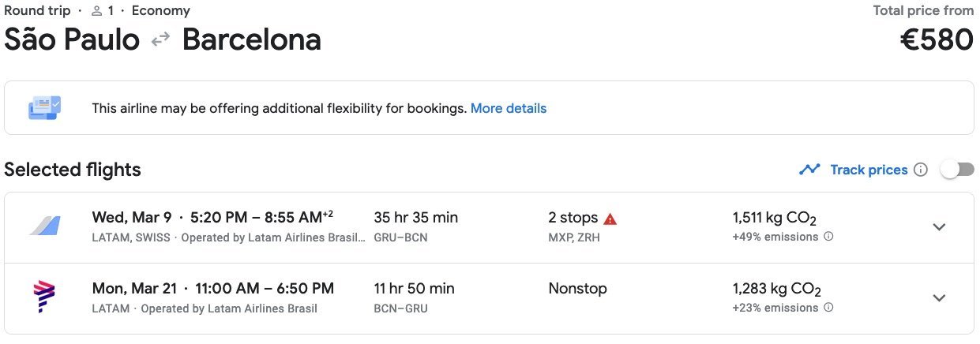Click the +49% emissions info icon
The height and width of the screenshot is (344, 980).
pyautogui.click(x=828, y=237)
